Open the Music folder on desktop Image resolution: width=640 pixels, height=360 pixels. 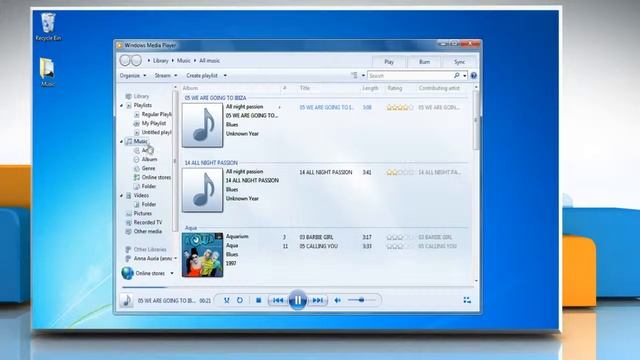[47, 72]
